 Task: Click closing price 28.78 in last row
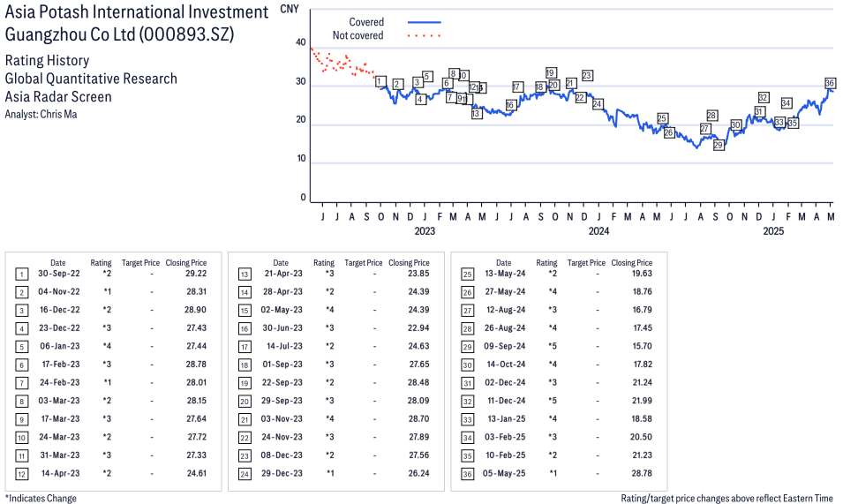[x=642, y=473]
